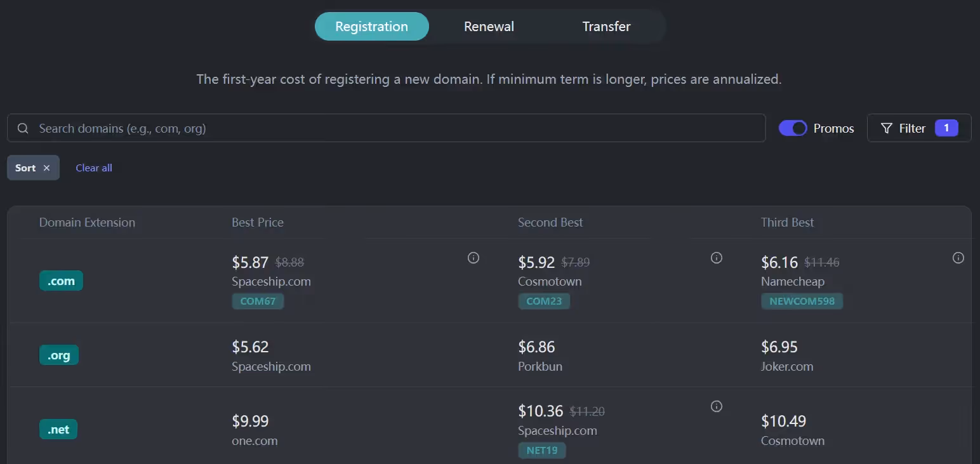Viewport: 980px width, 464px height.
Task: Open the .org domain extension badge
Action: point(59,355)
